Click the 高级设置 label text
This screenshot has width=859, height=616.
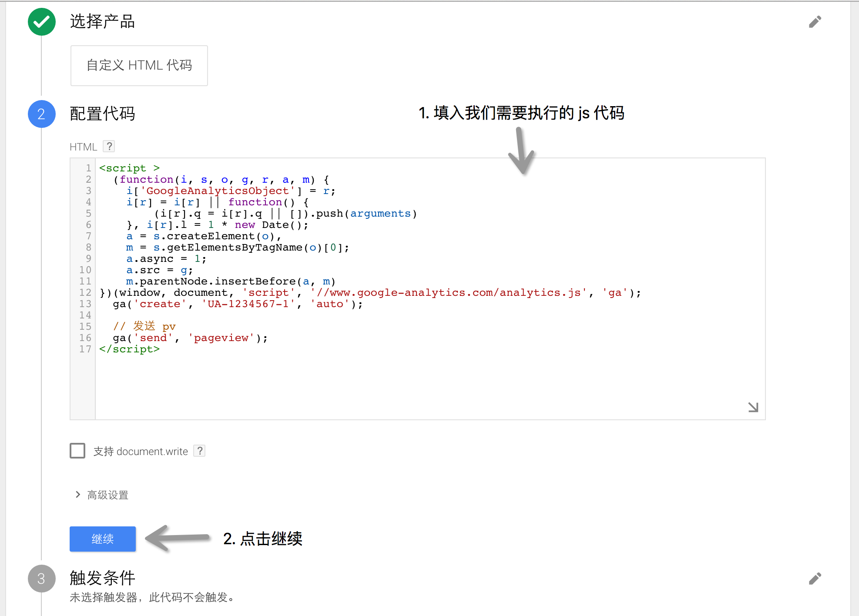point(108,495)
